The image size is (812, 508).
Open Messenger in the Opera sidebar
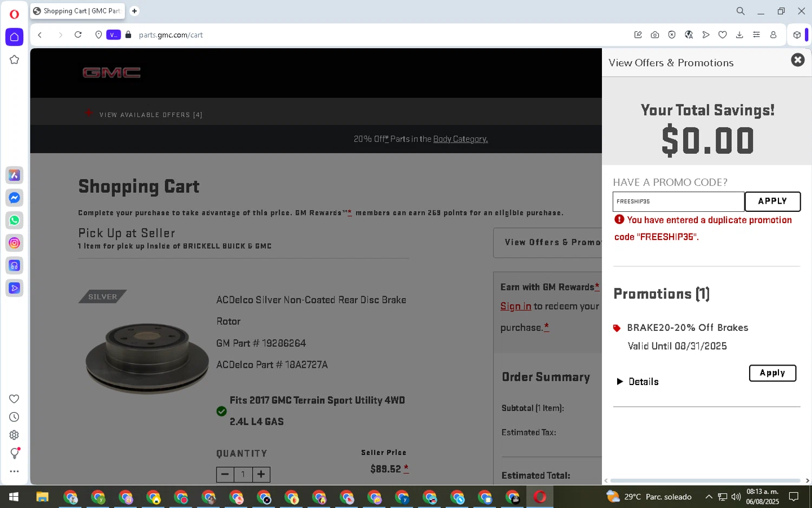[x=14, y=198]
